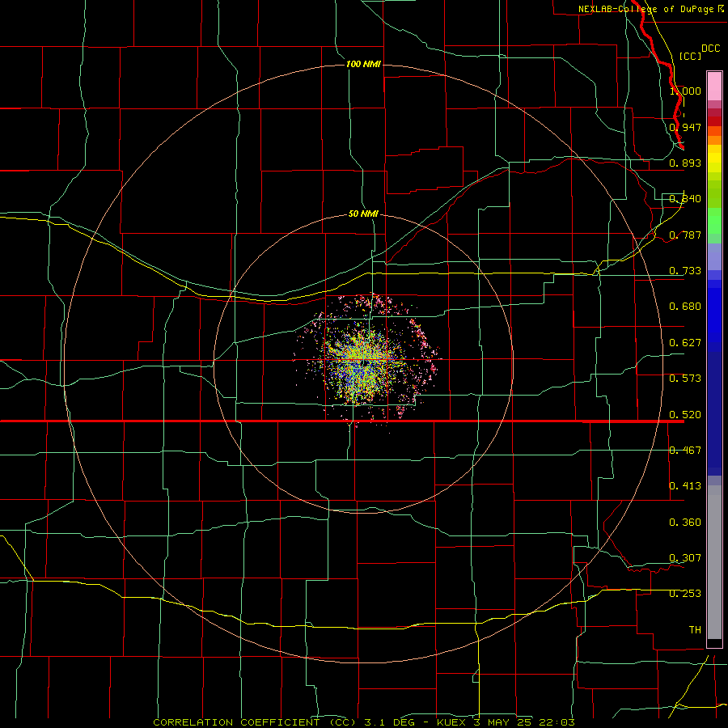Click the '50 NMI' range ring label
728x728 pixels.
tap(363, 214)
